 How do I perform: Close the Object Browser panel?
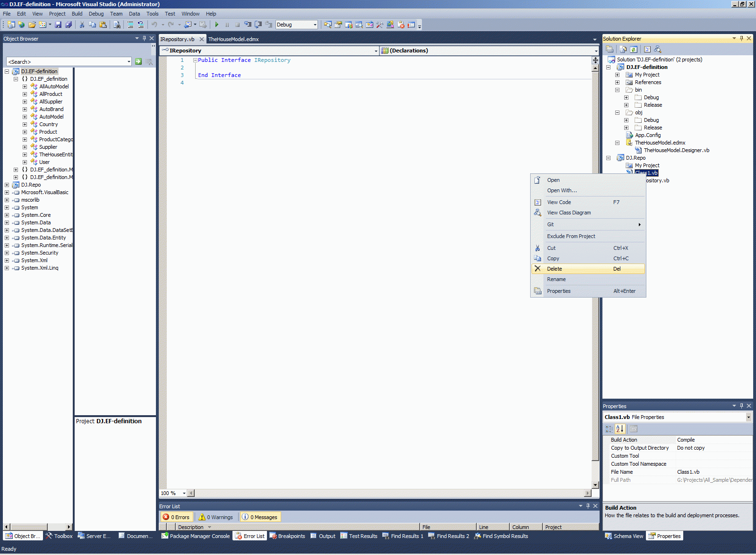coord(152,38)
